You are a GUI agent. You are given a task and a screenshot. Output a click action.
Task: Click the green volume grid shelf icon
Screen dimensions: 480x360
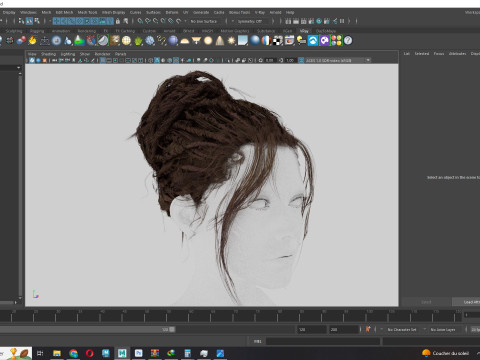click(79, 41)
